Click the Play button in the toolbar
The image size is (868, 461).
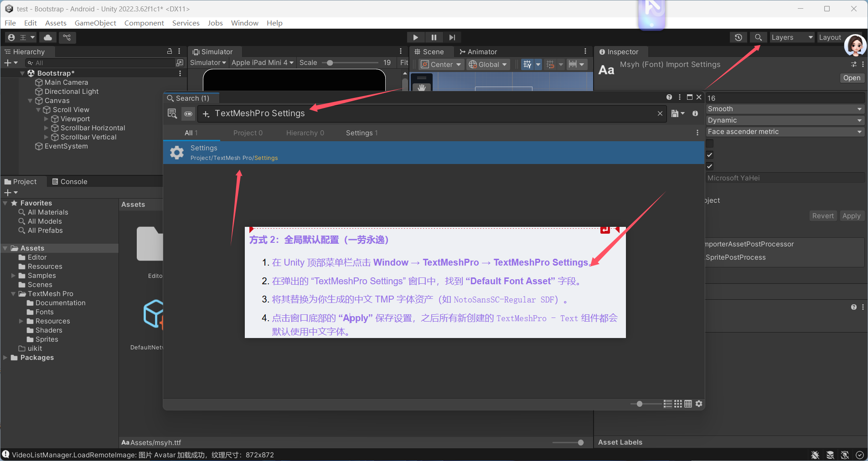(415, 37)
